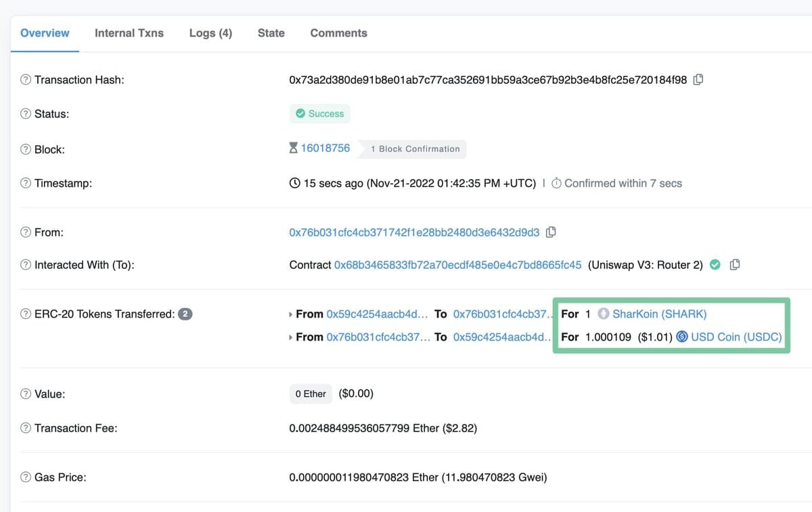Click help icon beside ERC-20 Tokens Transferred
The width and height of the screenshot is (812, 512).
tap(26, 314)
